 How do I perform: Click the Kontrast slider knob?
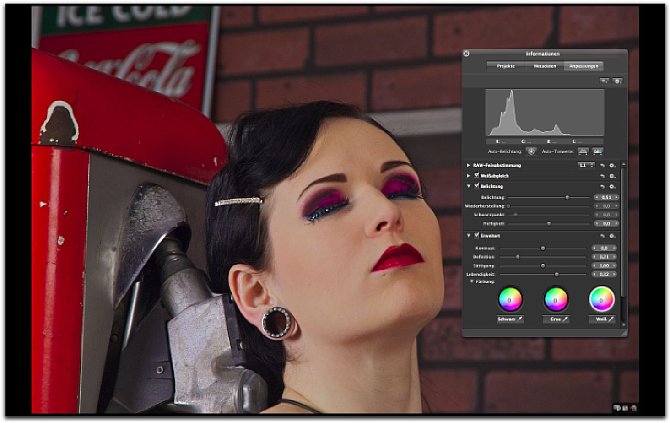click(x=543, y=248)
